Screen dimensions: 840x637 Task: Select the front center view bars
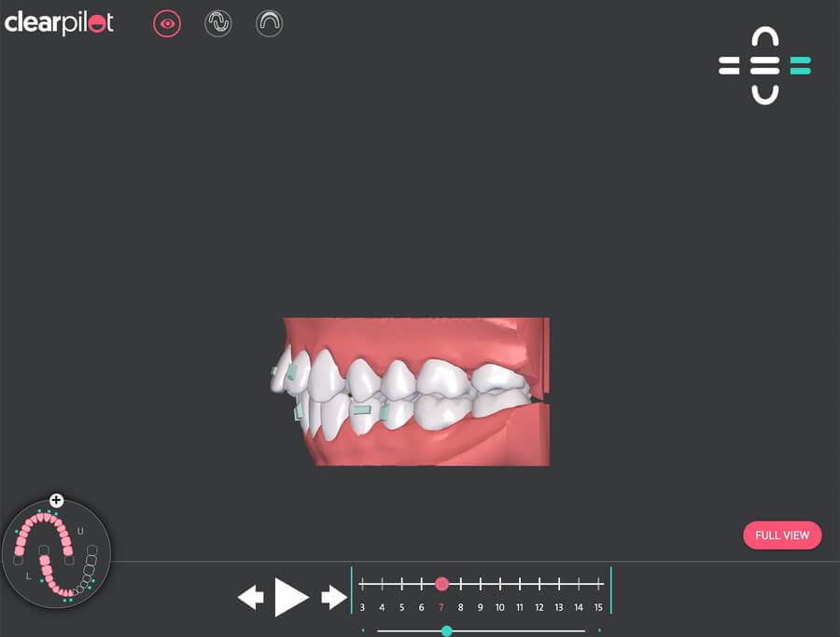pos(764,65)
